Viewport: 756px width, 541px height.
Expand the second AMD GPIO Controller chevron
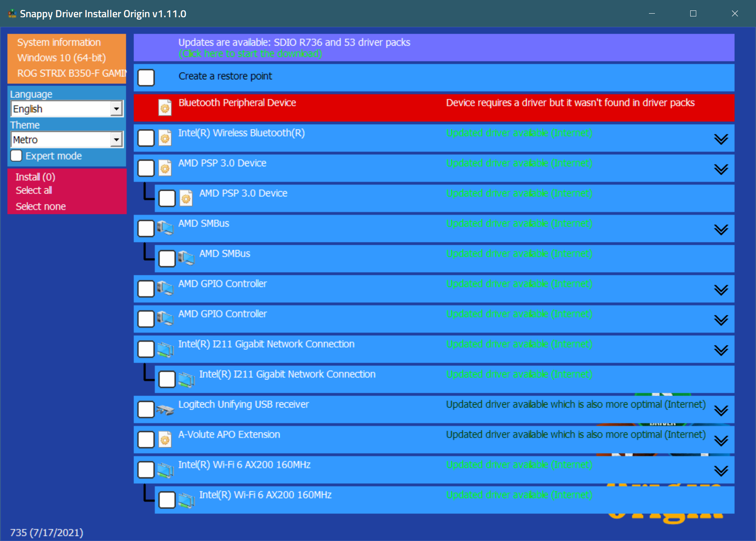(721, 320)
